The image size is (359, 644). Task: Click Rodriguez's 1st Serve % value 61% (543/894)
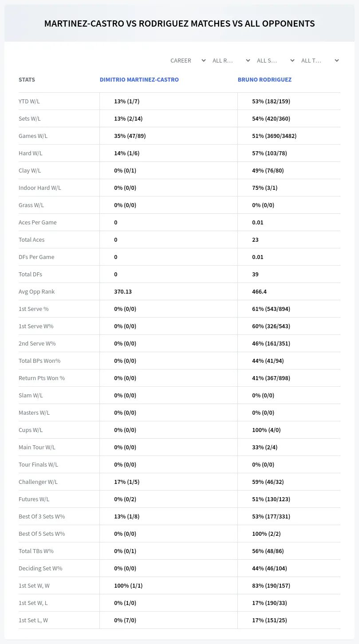coord(271,309)
